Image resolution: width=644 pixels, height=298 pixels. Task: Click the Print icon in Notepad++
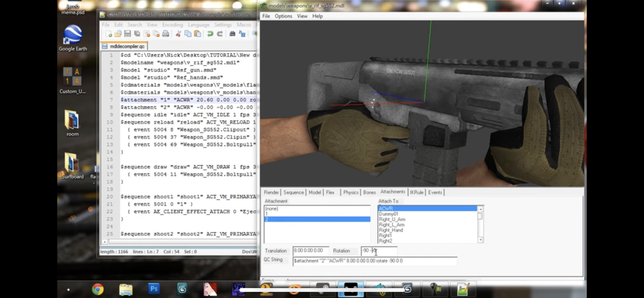pos(166,34)
